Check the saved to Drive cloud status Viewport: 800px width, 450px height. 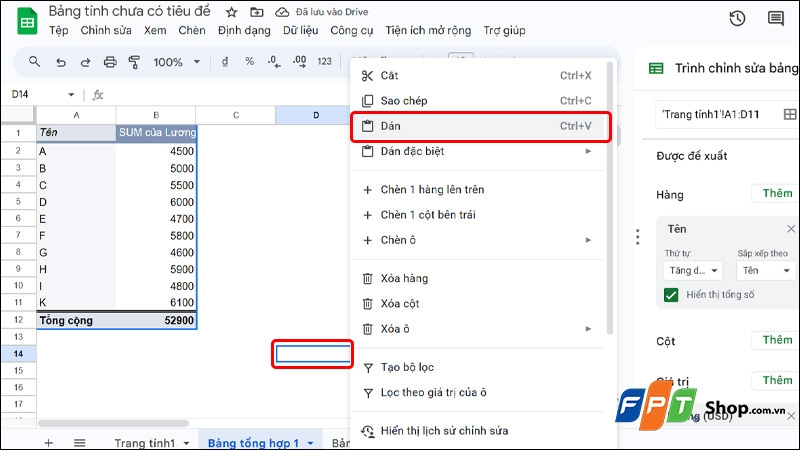282,12
